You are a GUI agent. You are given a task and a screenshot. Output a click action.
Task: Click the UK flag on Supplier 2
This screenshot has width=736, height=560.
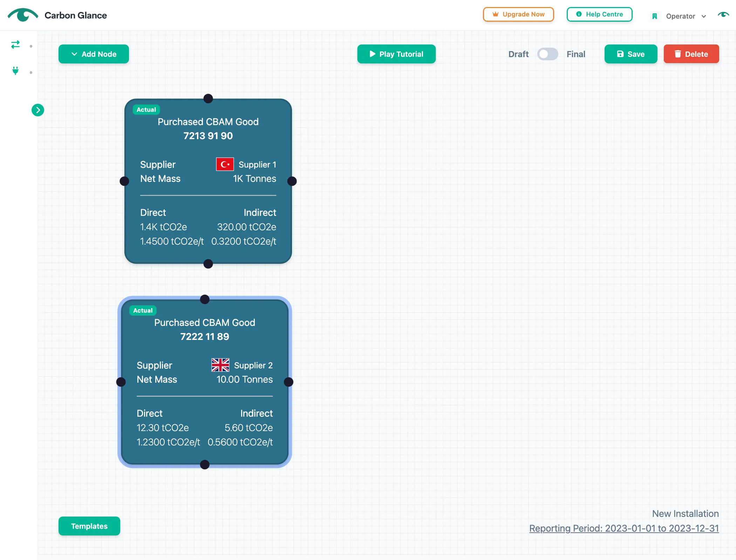coord(220,365)
